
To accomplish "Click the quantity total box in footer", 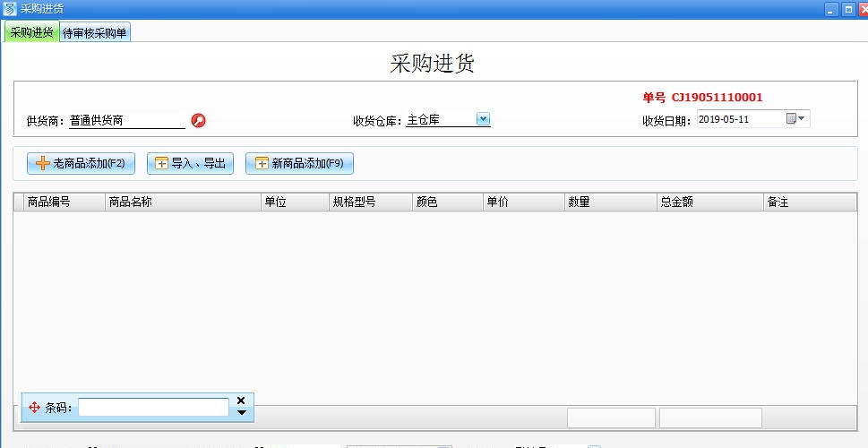I will (x=611, y=418).
